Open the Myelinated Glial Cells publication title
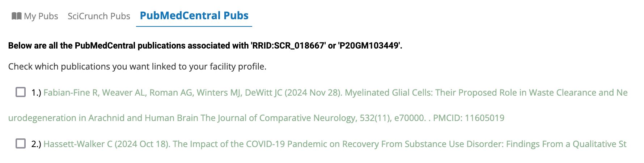The height and width of the screenshot is (163, 644). pos(434,93)
